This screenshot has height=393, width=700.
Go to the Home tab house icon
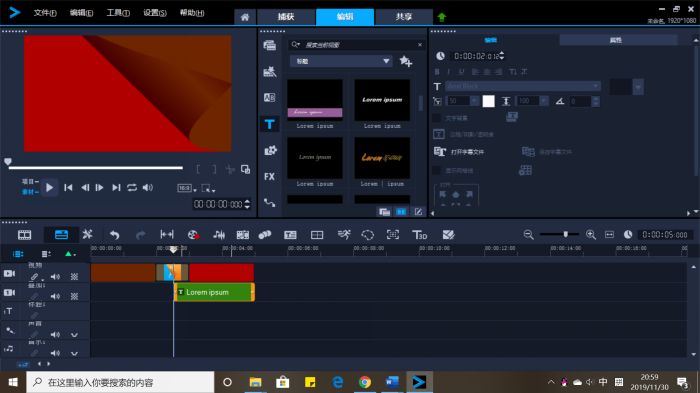[x=245, y=17]
